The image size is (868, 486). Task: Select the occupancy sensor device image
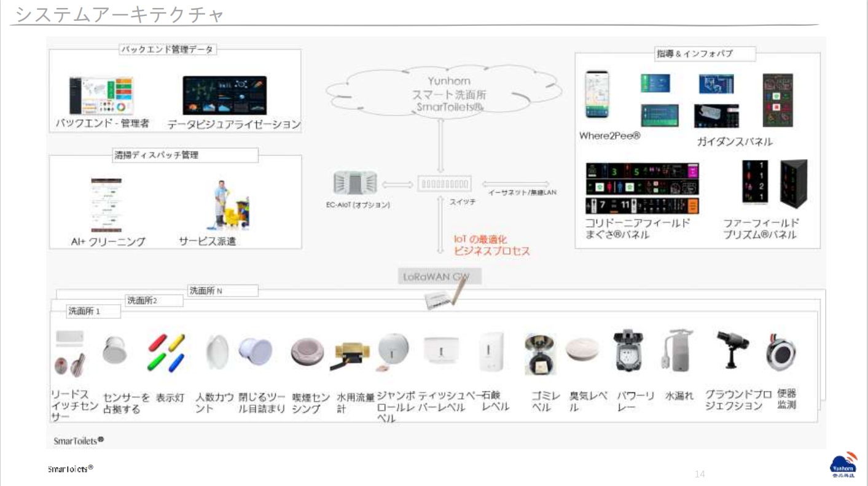[x=115, y=350]
